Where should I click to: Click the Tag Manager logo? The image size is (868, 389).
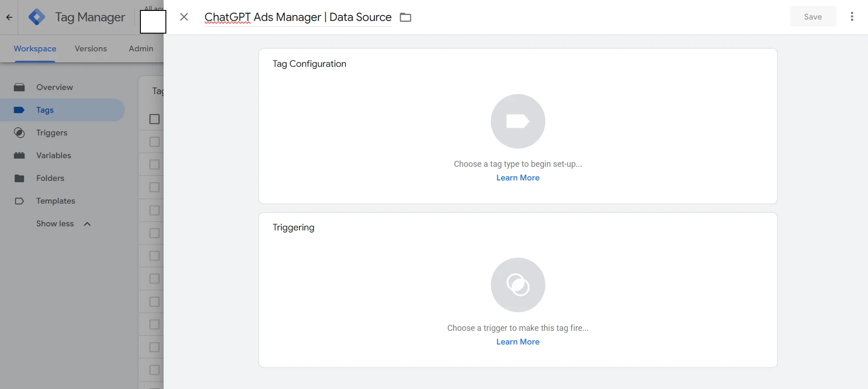(x=36, y=17)
